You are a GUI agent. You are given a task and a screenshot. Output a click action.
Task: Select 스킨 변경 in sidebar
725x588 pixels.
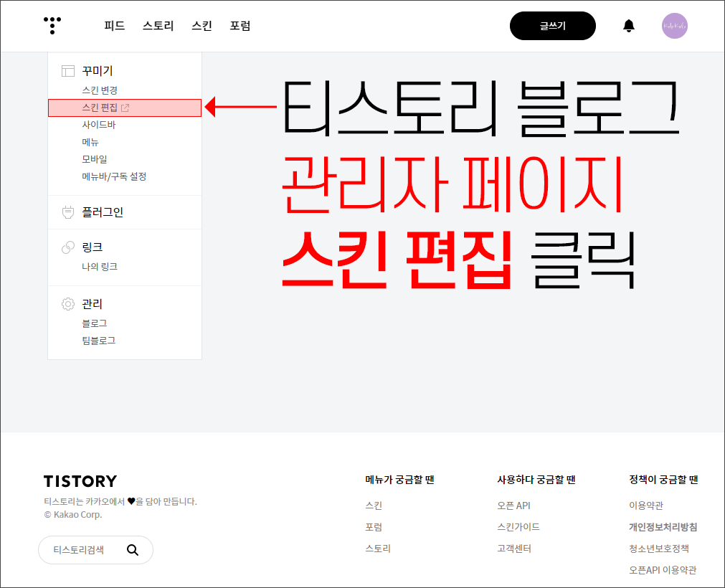(100, 90)
